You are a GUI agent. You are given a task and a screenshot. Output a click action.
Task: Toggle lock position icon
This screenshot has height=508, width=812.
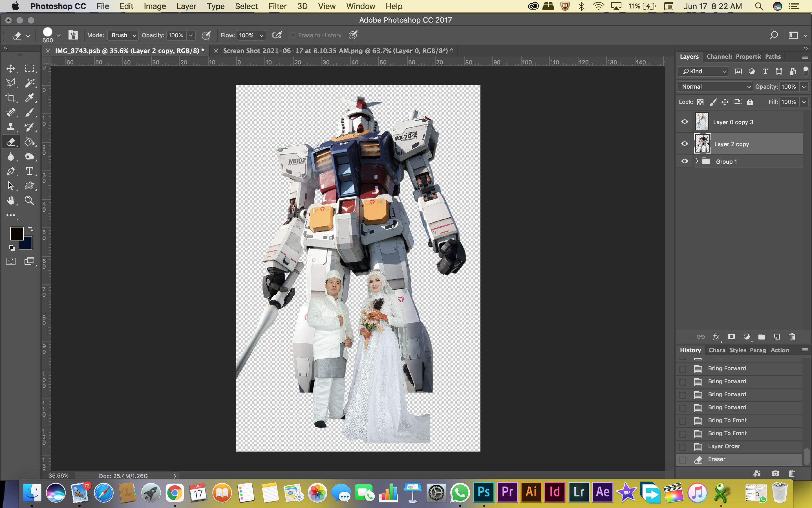pyautogui.click(x=725, y=102)
